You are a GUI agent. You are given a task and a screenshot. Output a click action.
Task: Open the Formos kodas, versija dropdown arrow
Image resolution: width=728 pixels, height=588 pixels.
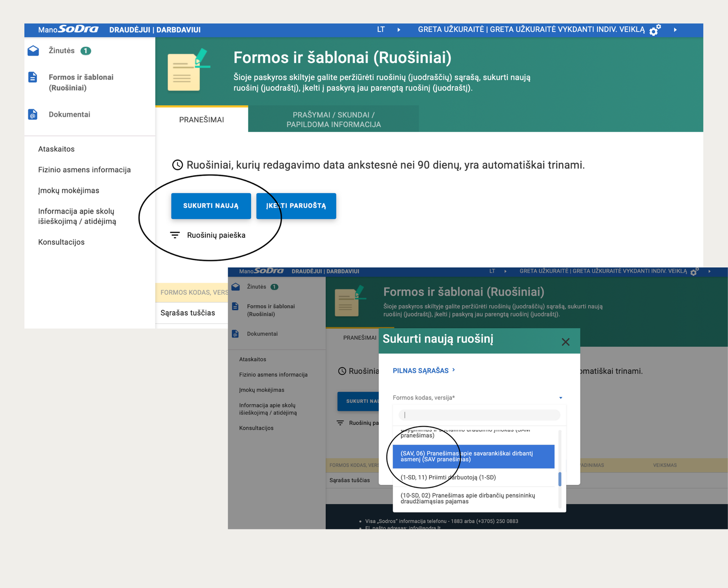(561, 398)
